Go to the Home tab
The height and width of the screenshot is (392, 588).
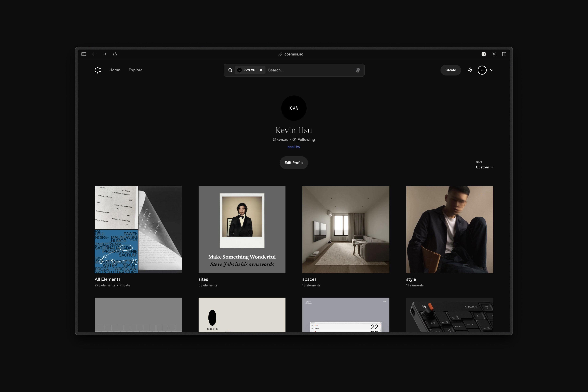[x=115, y=70]
